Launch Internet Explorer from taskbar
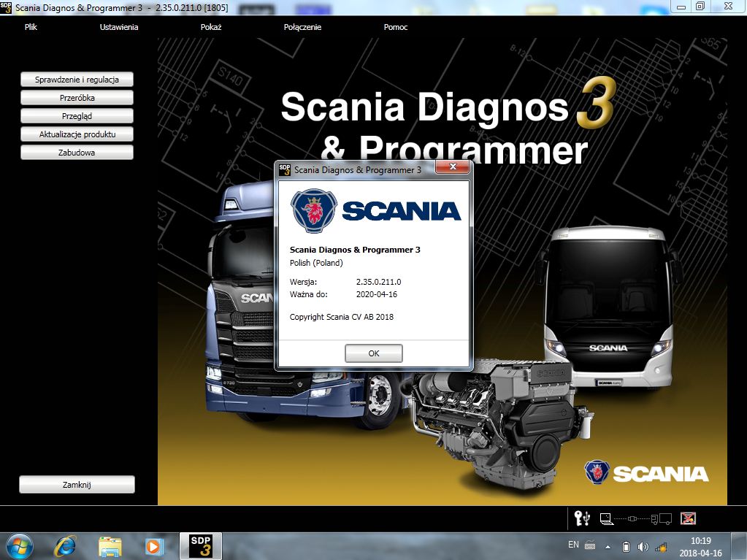Viewport: 747px width, 560px height. [x=65, y=546]
